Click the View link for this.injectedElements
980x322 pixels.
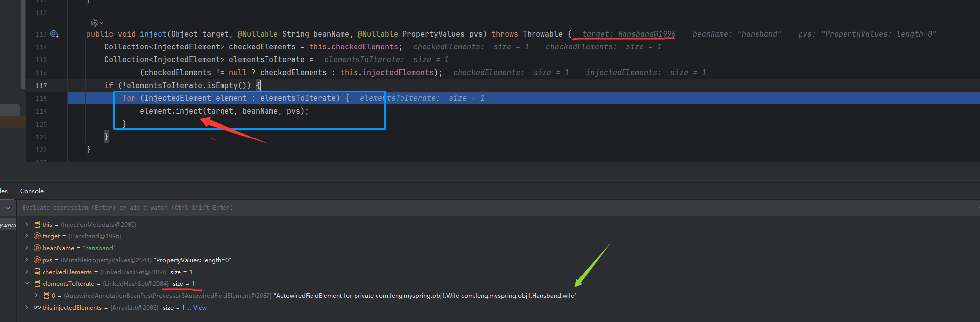200,308
